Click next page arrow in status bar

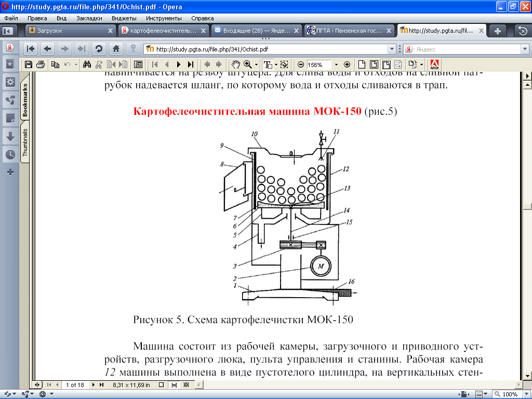pyautogui.click(x=94, y=385)
